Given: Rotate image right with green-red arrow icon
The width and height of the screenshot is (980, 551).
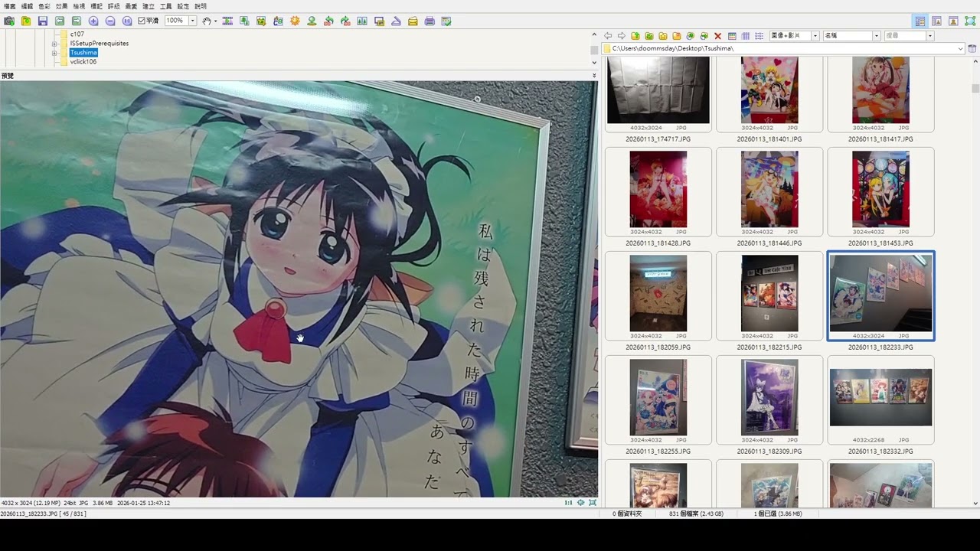Looking at the screenshot, I should (x=345, y=21).
